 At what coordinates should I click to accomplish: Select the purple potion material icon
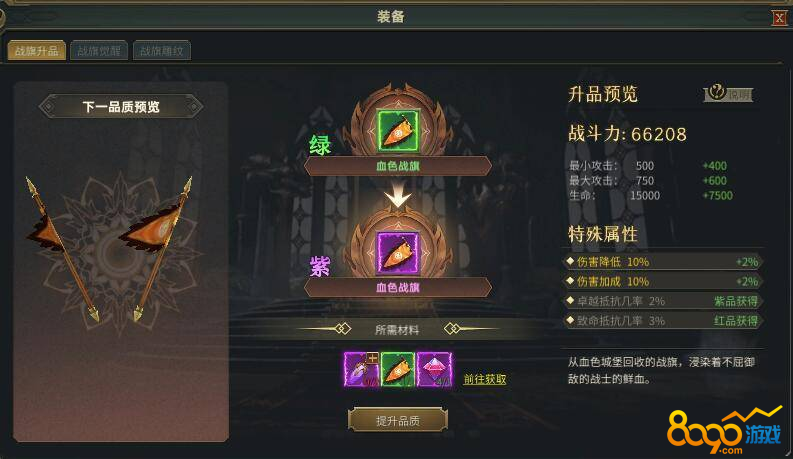click(x=361, y=370)
